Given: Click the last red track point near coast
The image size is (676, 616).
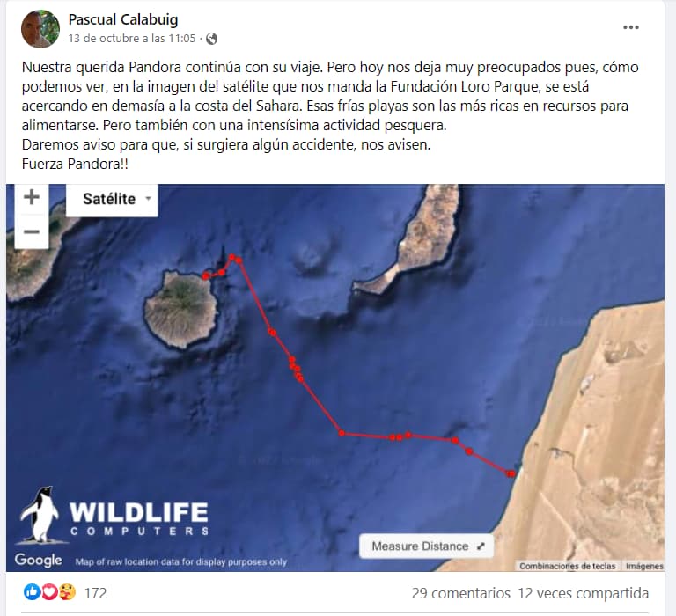Looking at the screenshot, I should click(x=511, y=473).
